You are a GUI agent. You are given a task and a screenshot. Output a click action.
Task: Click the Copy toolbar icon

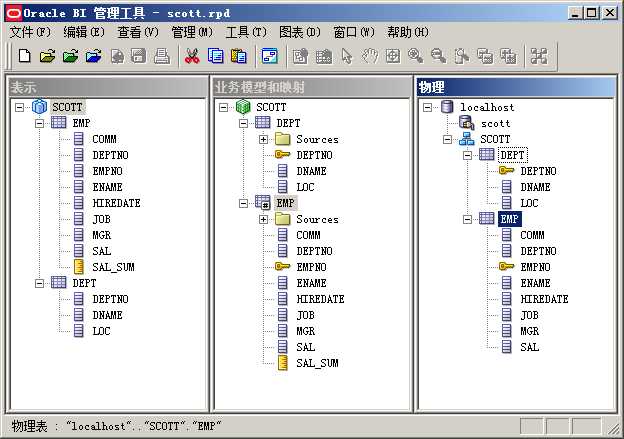click(x=215, y=56)
